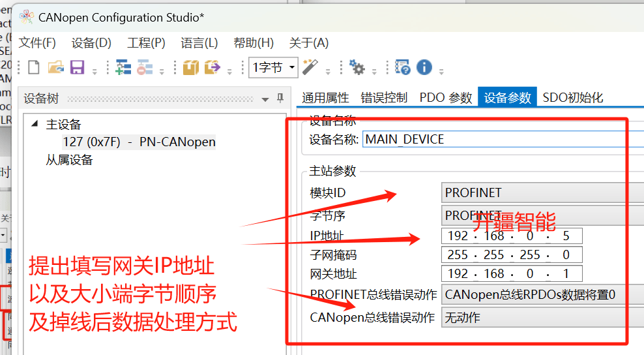
Task: Open the 工程(P) menu
Action: (x=146, y=43)
